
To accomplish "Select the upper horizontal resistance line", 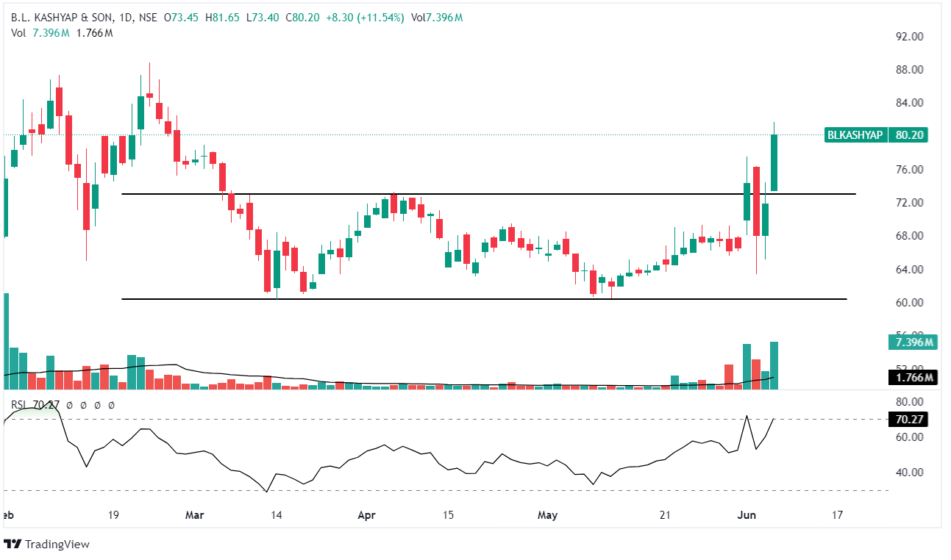I will pyautogui.click(x=441, y=194).
